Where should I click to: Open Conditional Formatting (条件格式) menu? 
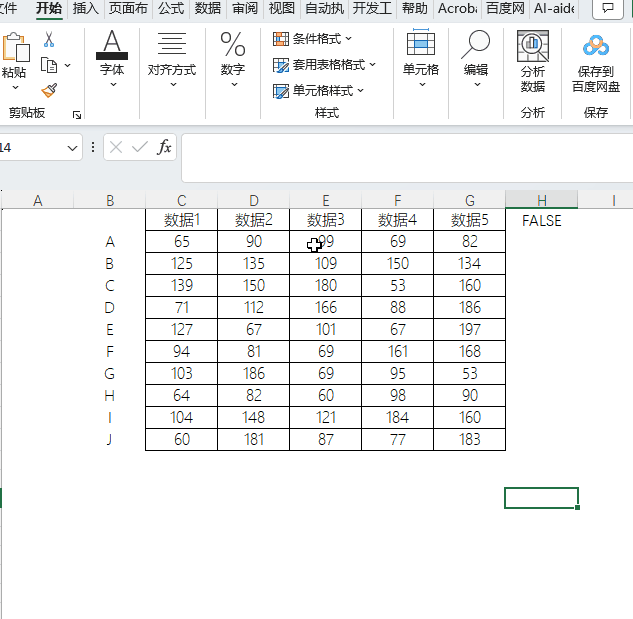312,39
